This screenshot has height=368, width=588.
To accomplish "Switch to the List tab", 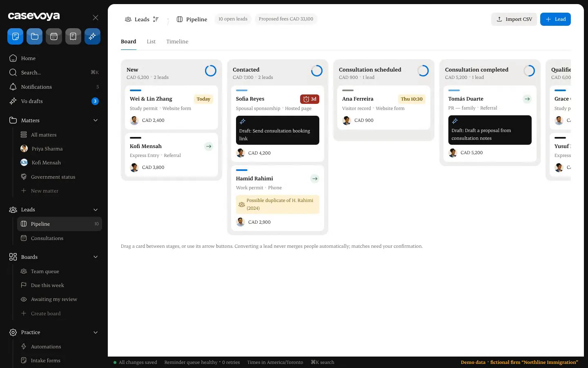I will [x=151, y=42].
